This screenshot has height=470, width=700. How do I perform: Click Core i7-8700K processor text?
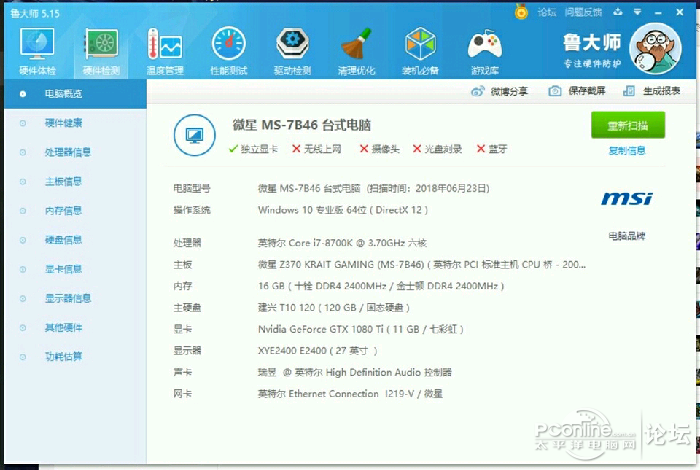pyautogui.click(x=342, y=243)
